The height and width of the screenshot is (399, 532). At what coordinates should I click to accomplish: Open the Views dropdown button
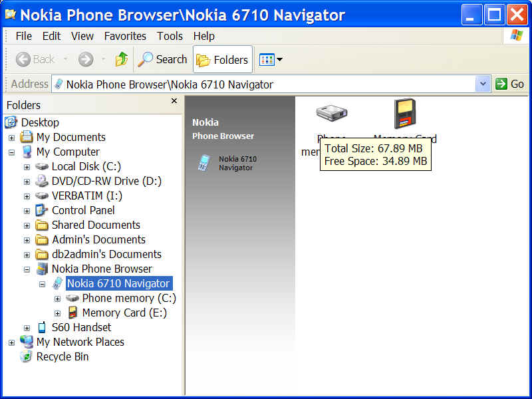point(271,60)
